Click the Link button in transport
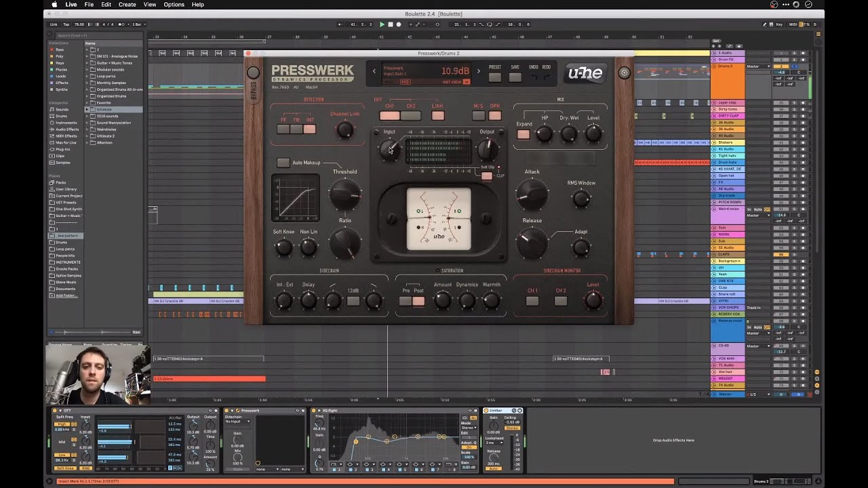The image size is (868, 488). tap(54, 24)
